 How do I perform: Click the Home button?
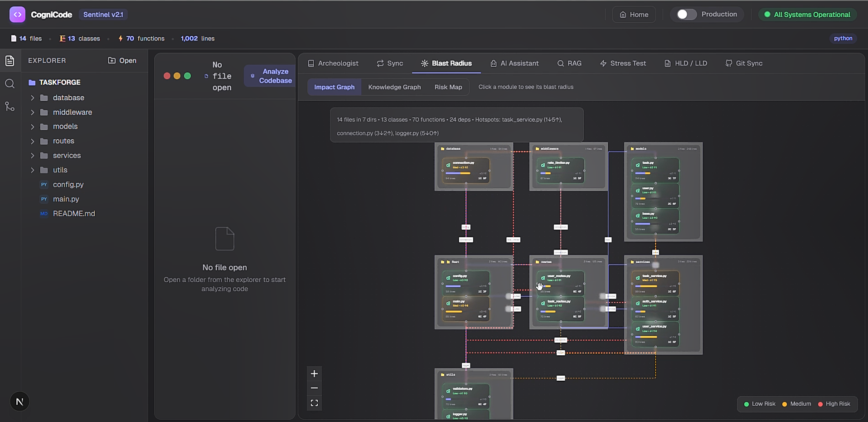click(x=634, y=15)
